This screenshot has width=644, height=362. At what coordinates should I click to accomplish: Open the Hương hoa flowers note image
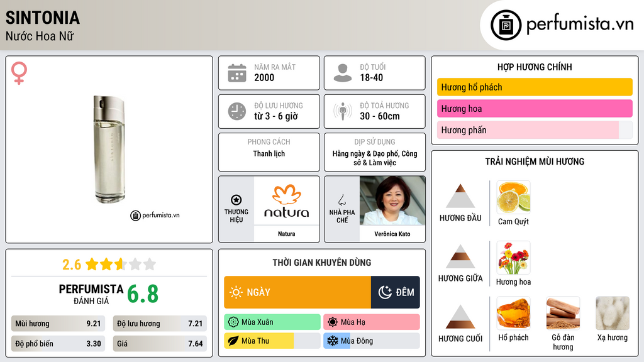(513, 258)
